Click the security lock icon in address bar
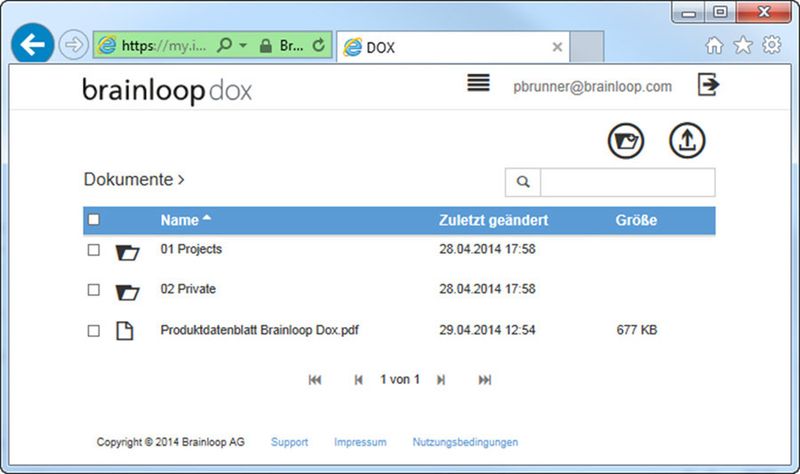Screen dimensions: 800x474 pos(265,46)
